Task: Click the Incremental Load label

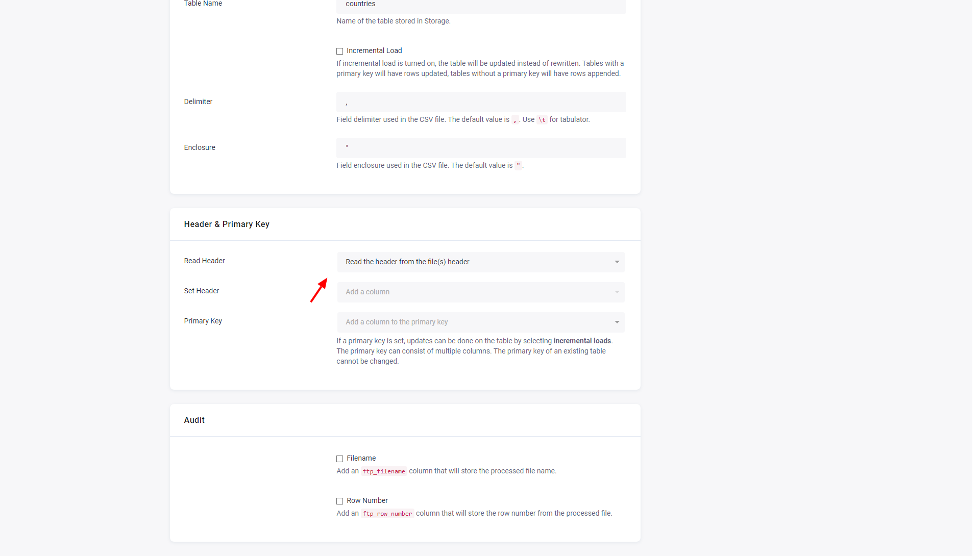Action: 374,51
